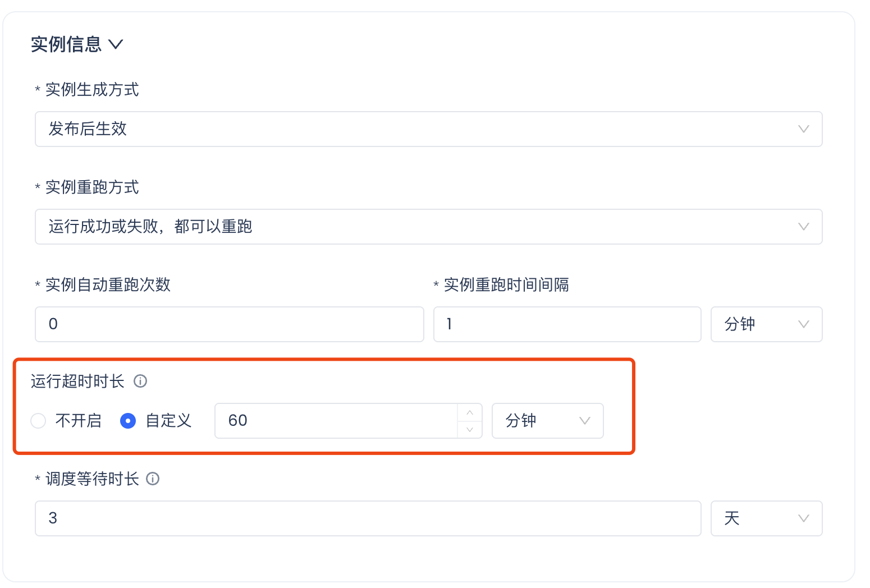This screenshot has height=588, width=870.
Task: Click the info icon beside 运行超时时长
Action: click(x=140, y=382)
